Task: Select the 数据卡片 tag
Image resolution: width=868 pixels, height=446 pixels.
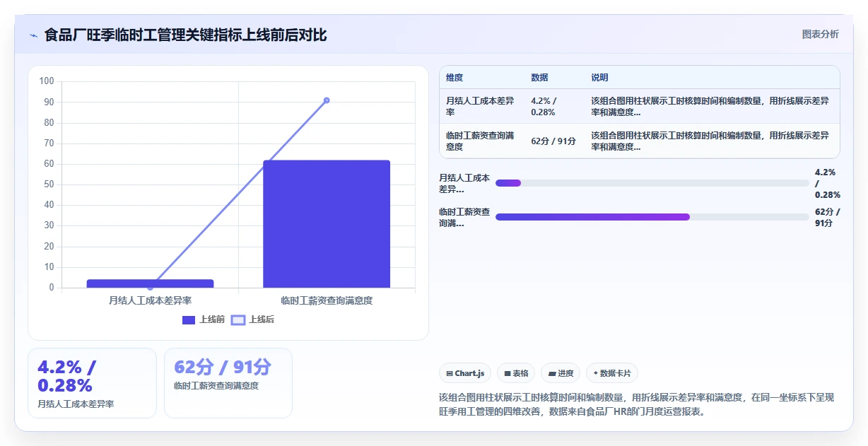Action: tap(612, 373)
